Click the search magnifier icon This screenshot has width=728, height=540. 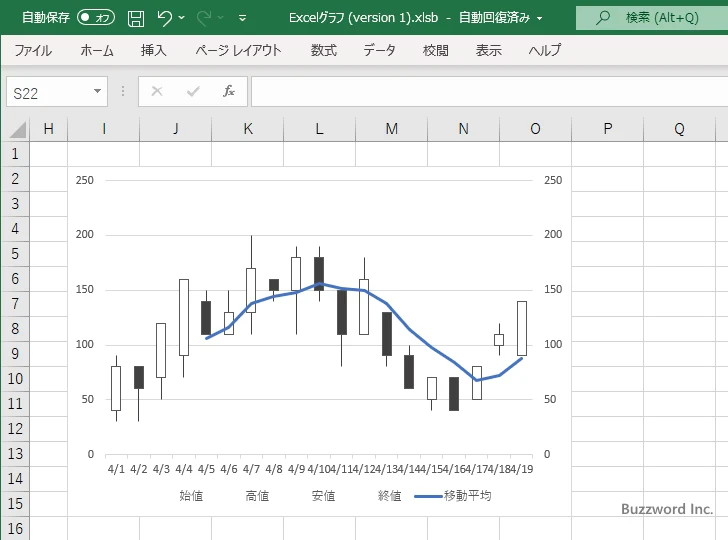(603, 18)
